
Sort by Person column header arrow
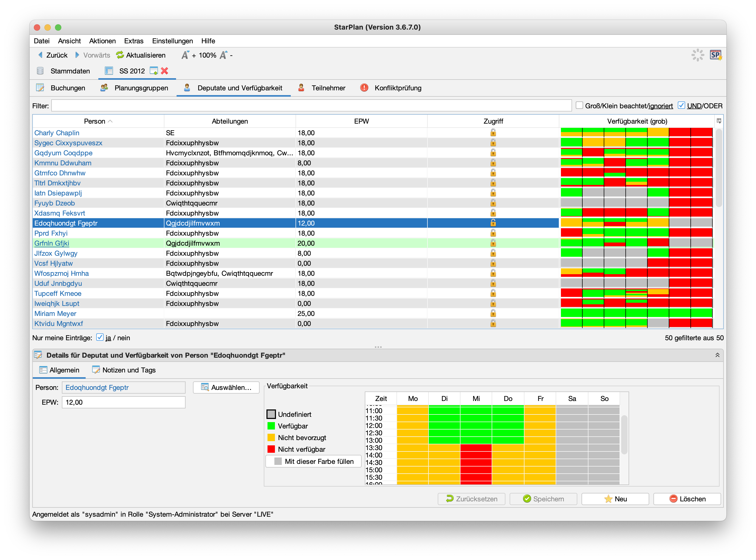(x=110, y=121)
